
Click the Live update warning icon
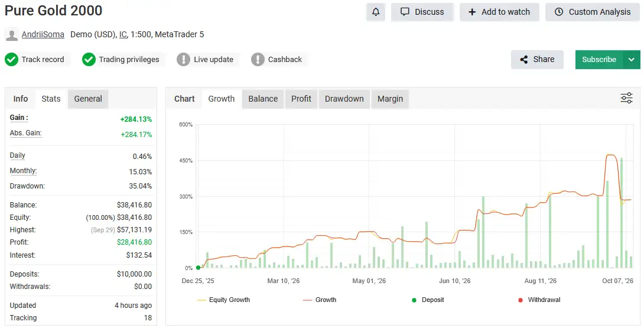click(x=183, y=60)
